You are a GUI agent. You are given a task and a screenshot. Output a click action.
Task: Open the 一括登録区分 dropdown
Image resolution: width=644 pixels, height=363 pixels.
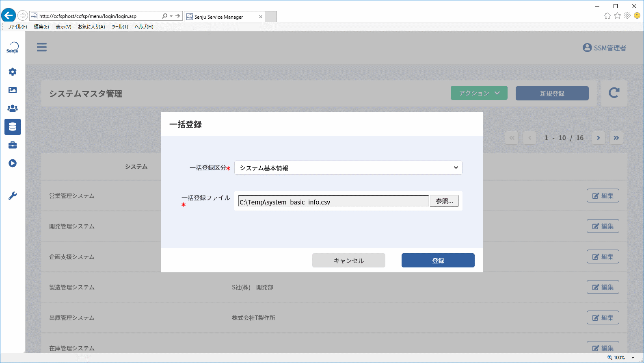tap(348, 168)
